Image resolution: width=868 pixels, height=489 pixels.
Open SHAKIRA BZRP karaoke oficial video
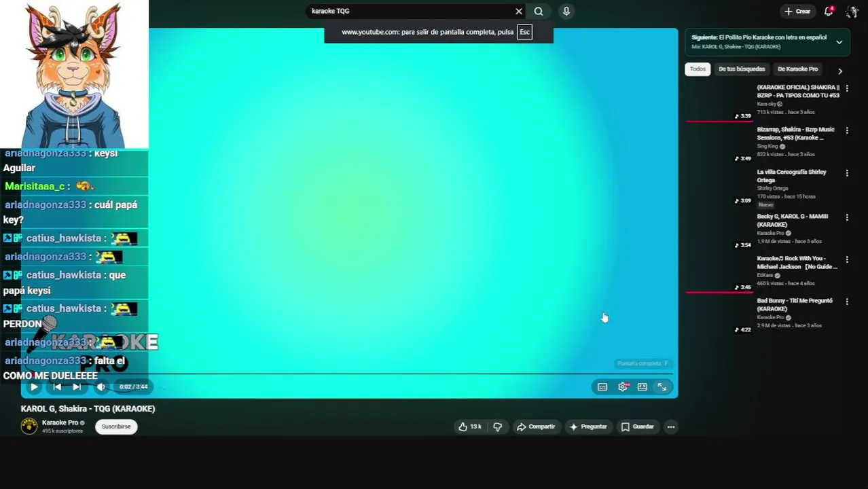(798, 92)
